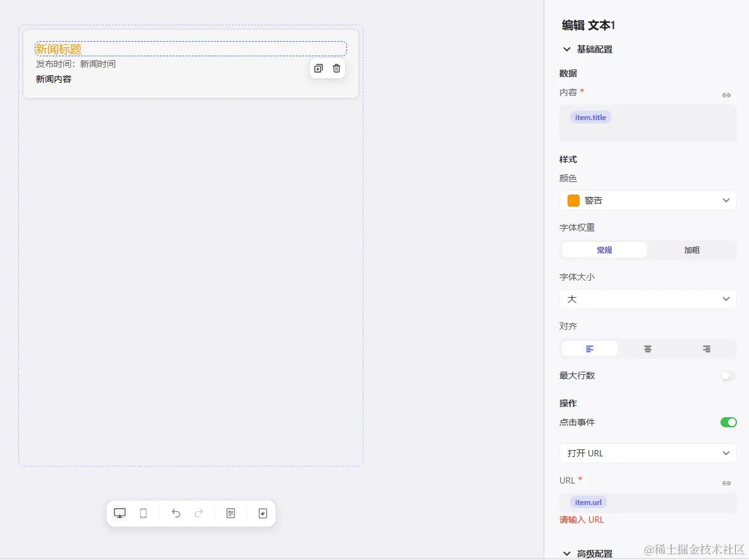Image resolution: width=749 pixels, height=560 pixels.
Task: Click the orange color swatch beside 警告
Action: [x=573, y=200]
